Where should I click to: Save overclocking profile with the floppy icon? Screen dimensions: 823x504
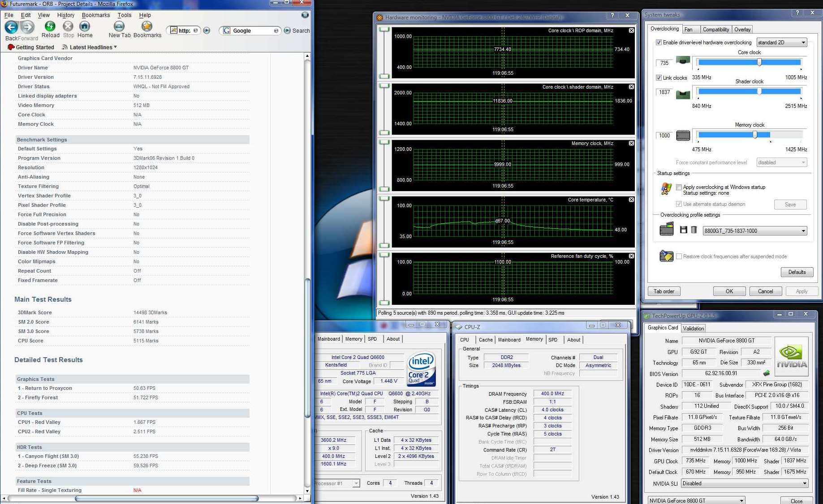pos(683,230)
